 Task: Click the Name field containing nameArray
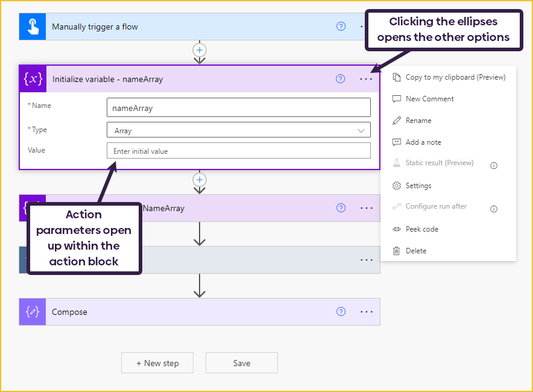239,107
